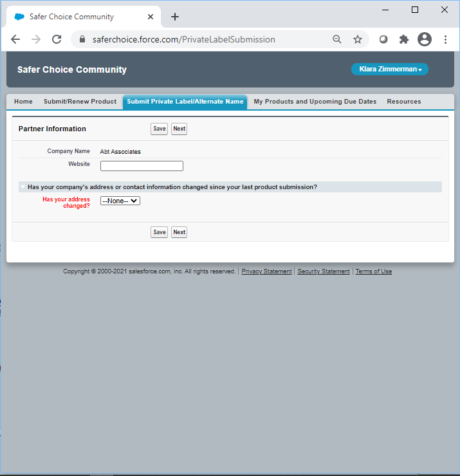Click the top Save button
This screenshot has height=476, width=460.
(x=159, y=129)
